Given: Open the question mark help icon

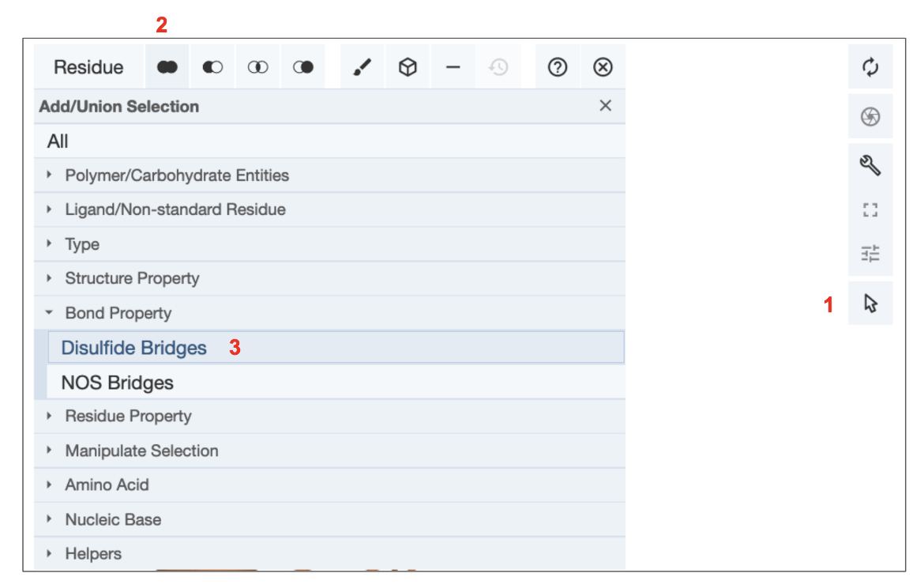Looking at the screenshot, I should pos(558,68).
